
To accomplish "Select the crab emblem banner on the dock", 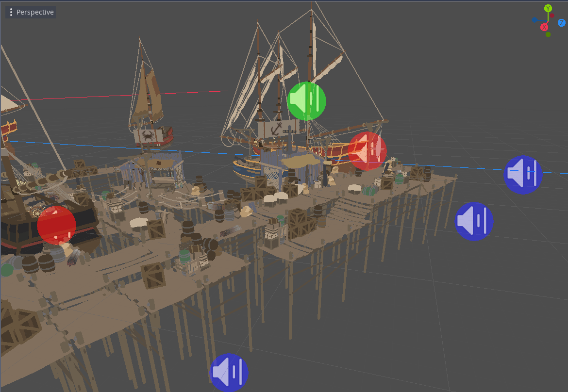I will click(x=148, y=136).
